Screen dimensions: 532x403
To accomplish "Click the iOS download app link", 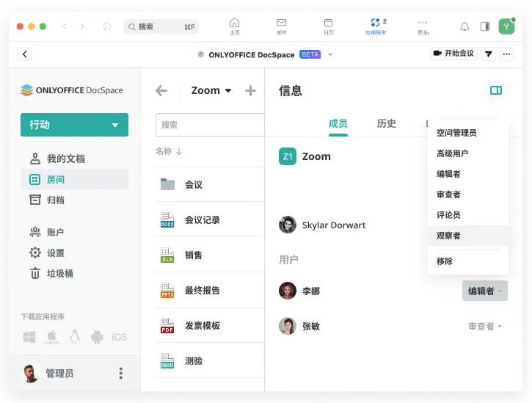I will point(120,337).
